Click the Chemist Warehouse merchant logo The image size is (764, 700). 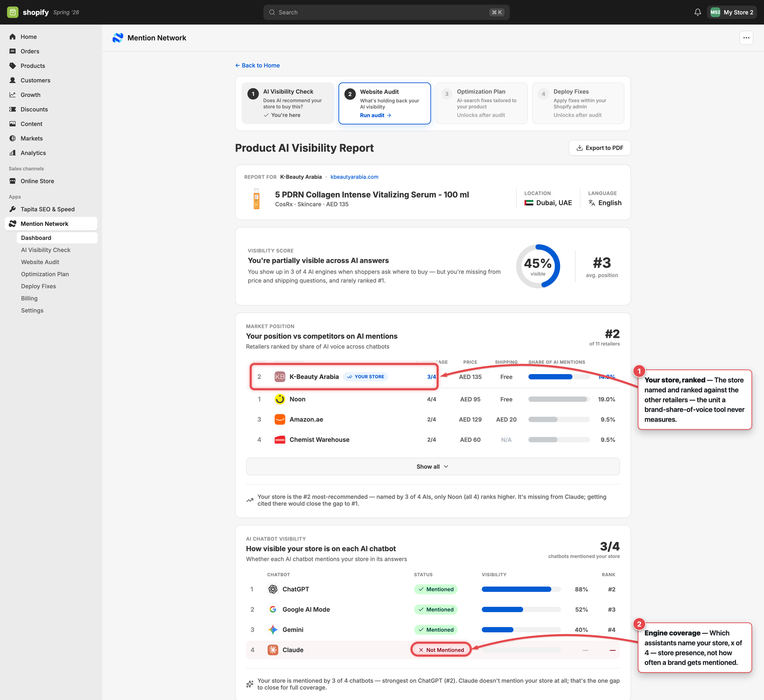click(x=280, y=440)
